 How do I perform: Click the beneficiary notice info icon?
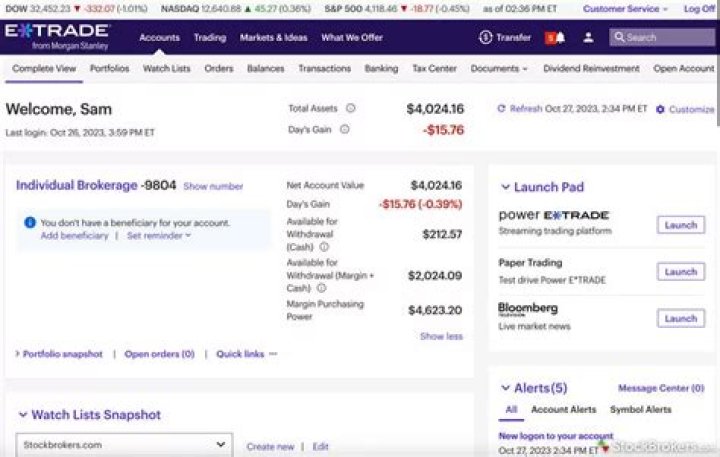point(30,223)
